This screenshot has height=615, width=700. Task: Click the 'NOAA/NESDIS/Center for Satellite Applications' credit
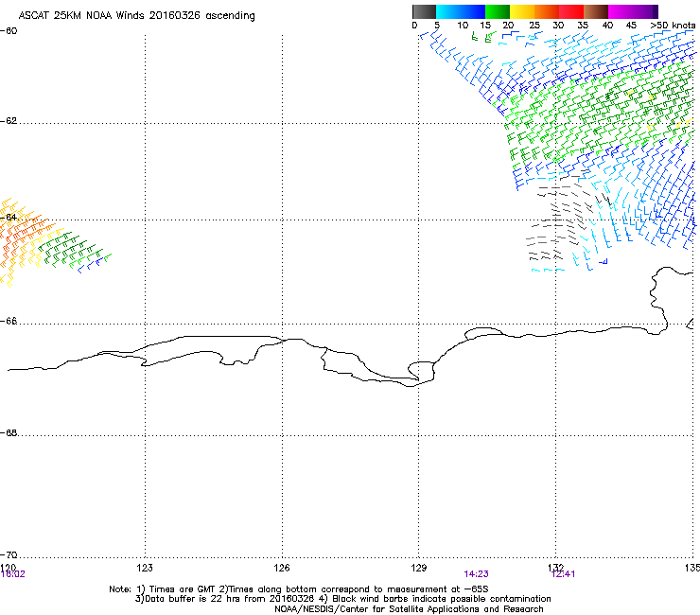(x=409, y=609)
